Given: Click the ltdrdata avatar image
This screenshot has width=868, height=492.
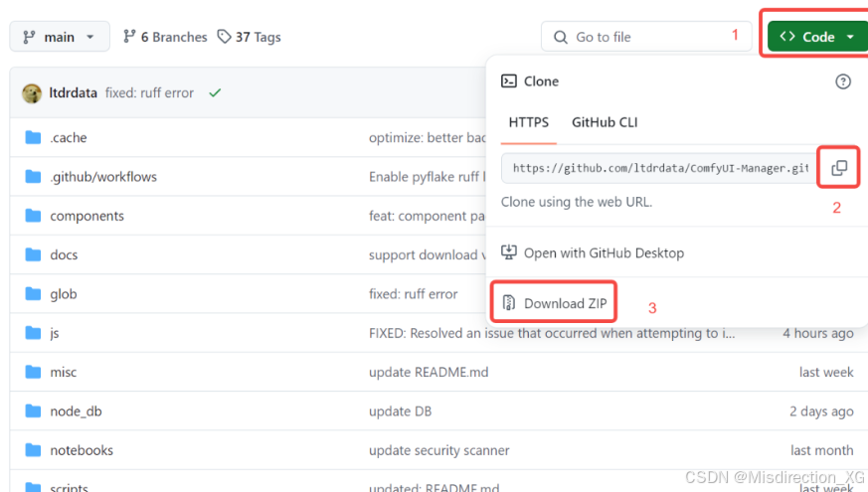Looking at the screenshot, I should pyautogui.click(x=32, y=93).
